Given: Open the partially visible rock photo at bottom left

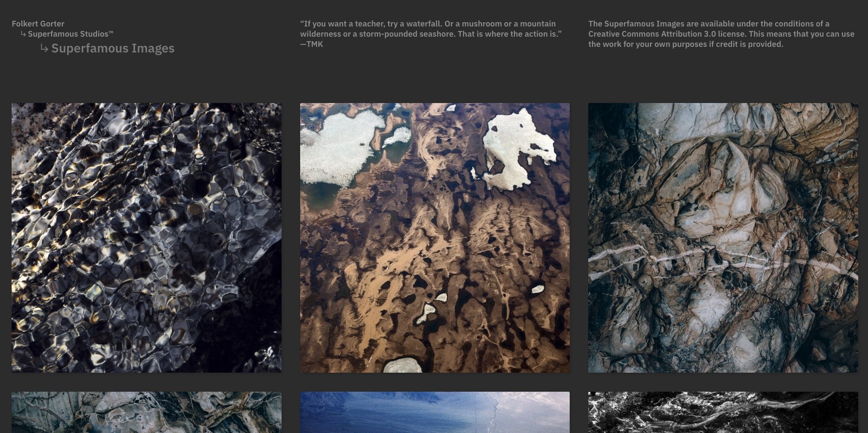Looking at the screenshot, I should tap(147, 412).
